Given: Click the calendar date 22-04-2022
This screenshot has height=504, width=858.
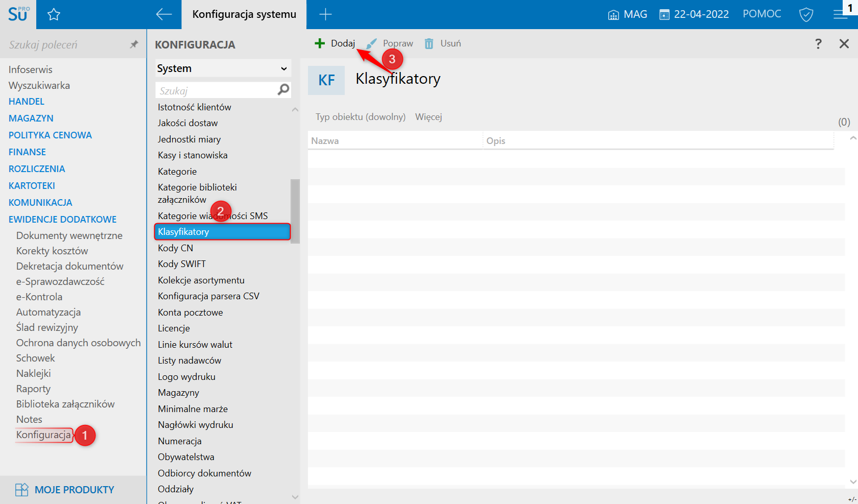Looking at the screenshot, I should [694, 14].
